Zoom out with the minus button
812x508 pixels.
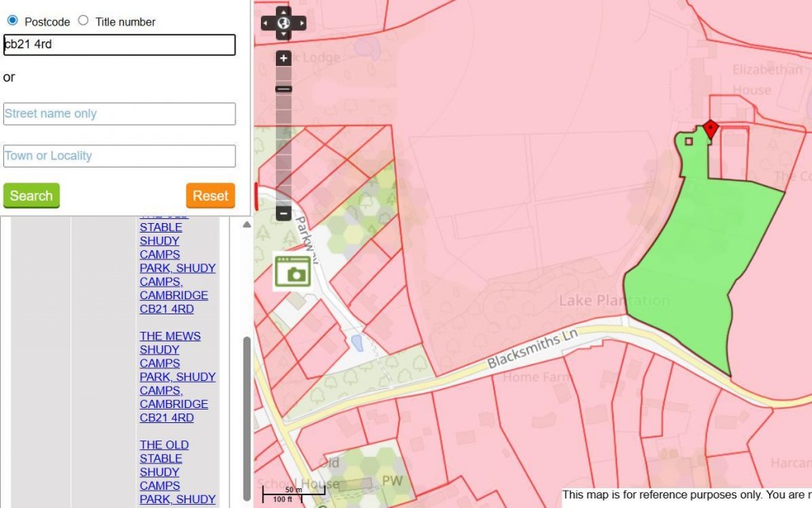click(282, 213)
